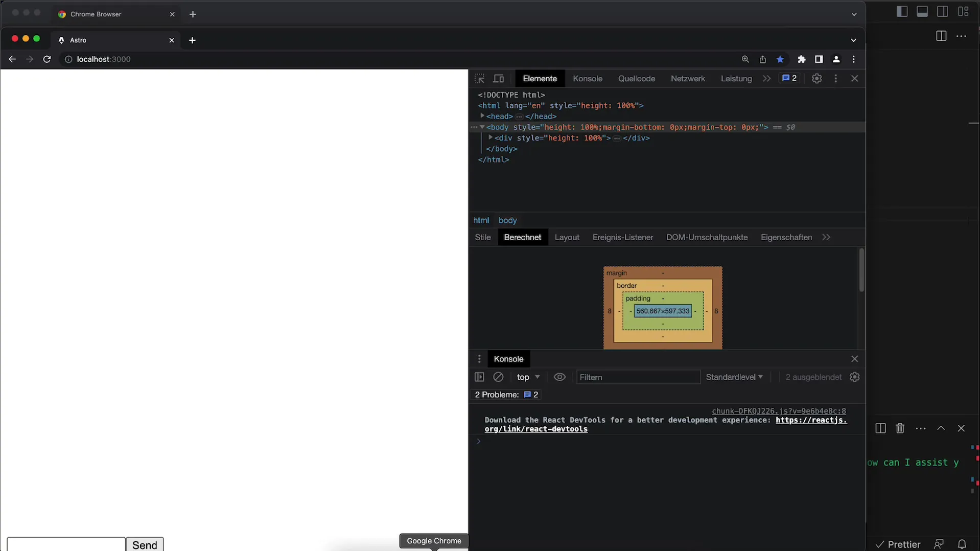
Task: Close the Konsole drawer
Action: [x=855, y=359]
